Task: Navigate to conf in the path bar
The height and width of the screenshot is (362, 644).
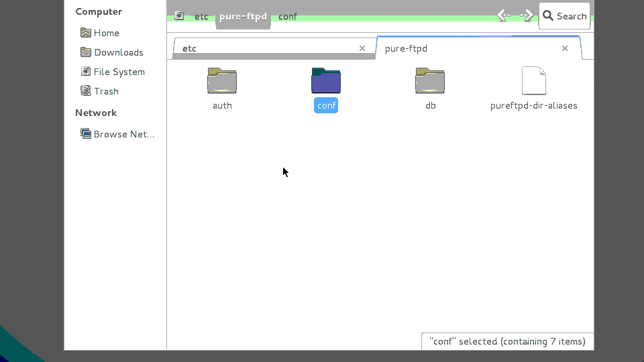Action: click(x=288, y=16)
